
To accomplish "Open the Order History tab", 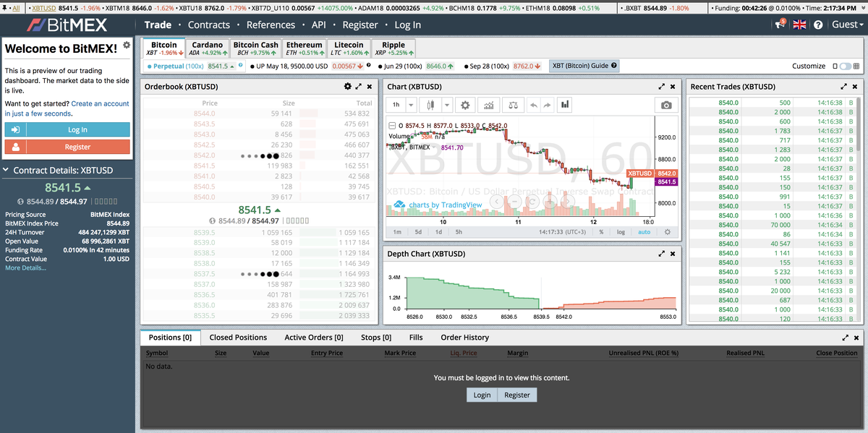I will pos(464,338).
